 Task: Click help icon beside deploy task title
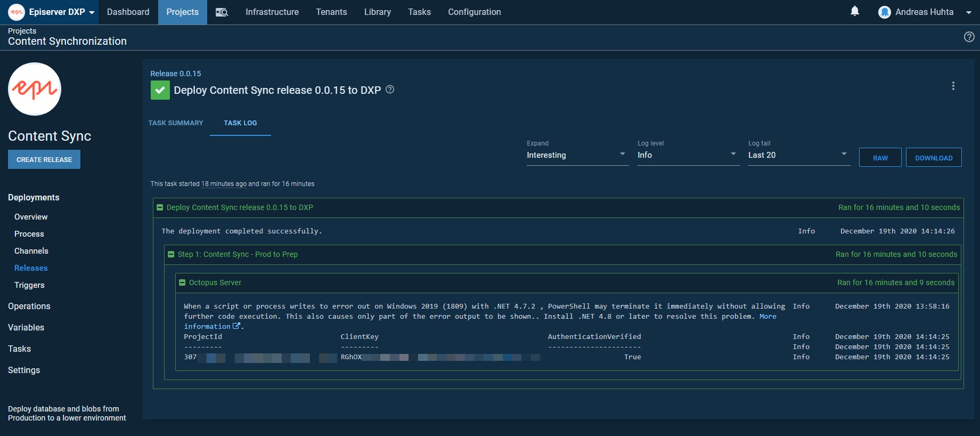pos(390,90)
